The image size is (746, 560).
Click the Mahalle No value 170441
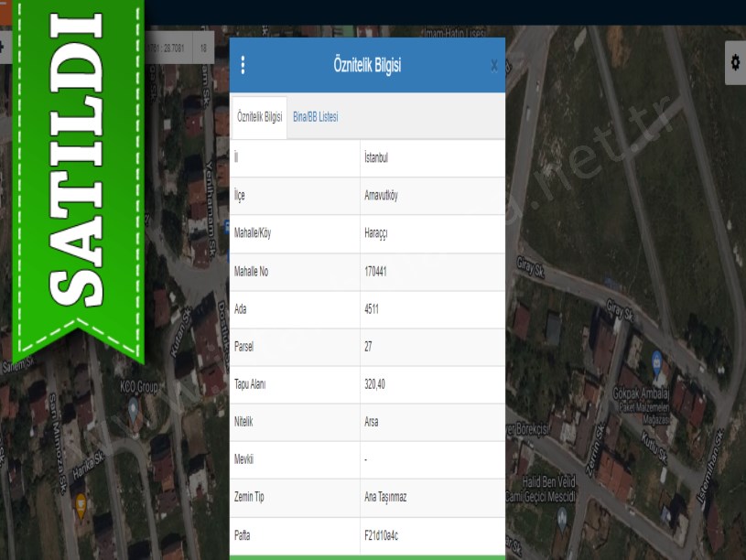375,272
